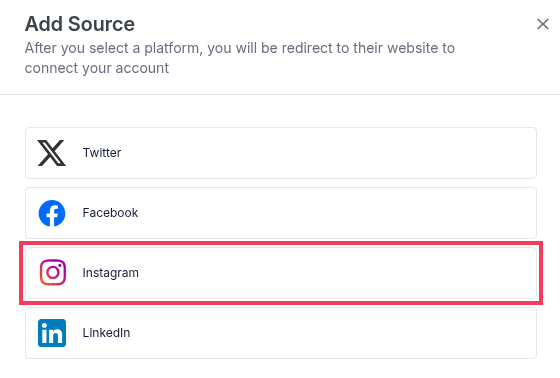The height and width of the screenshot is (378, 560).
Task: Choose the LinkedIn source row
Action: (281, 333)
